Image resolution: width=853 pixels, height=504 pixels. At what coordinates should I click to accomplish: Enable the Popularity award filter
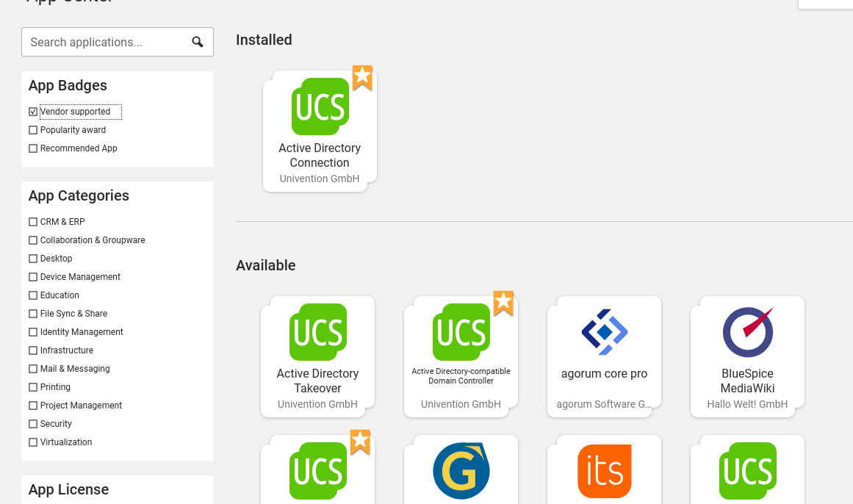point(33,130)
